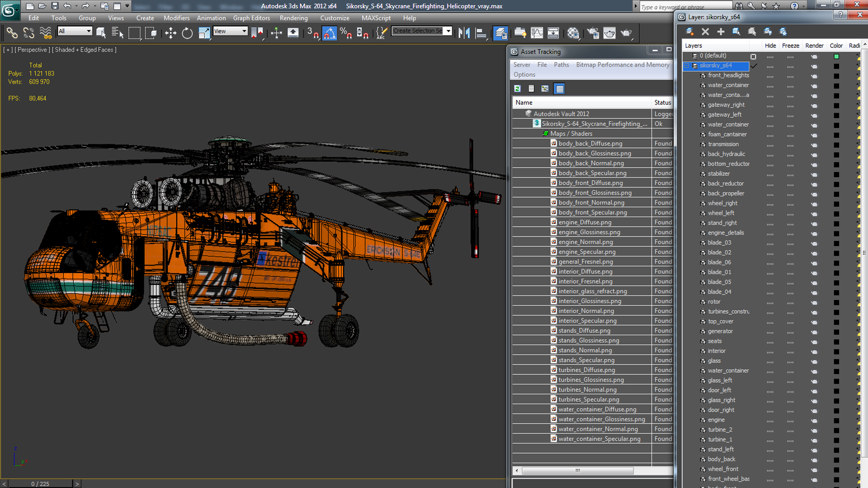Open Paths menu in Asset Tracking
This screenshot has width=868, height=488.
click(561, 65)
